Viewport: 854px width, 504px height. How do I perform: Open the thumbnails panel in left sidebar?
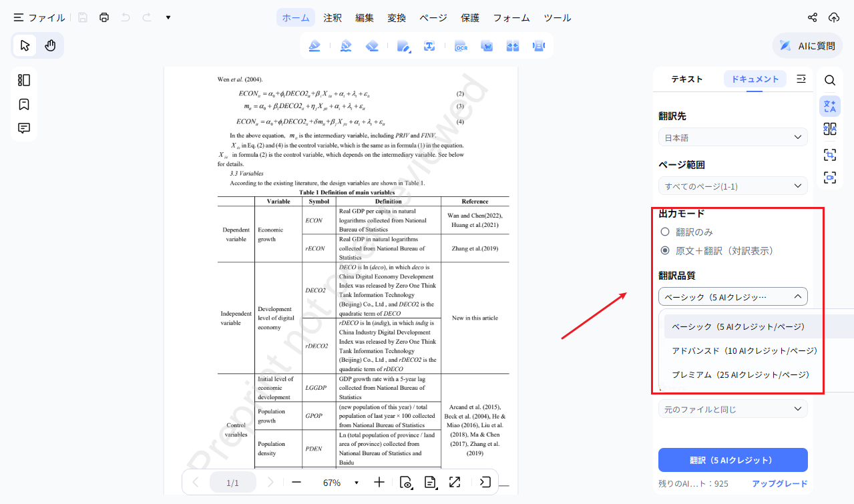click(x=24, y=80)
